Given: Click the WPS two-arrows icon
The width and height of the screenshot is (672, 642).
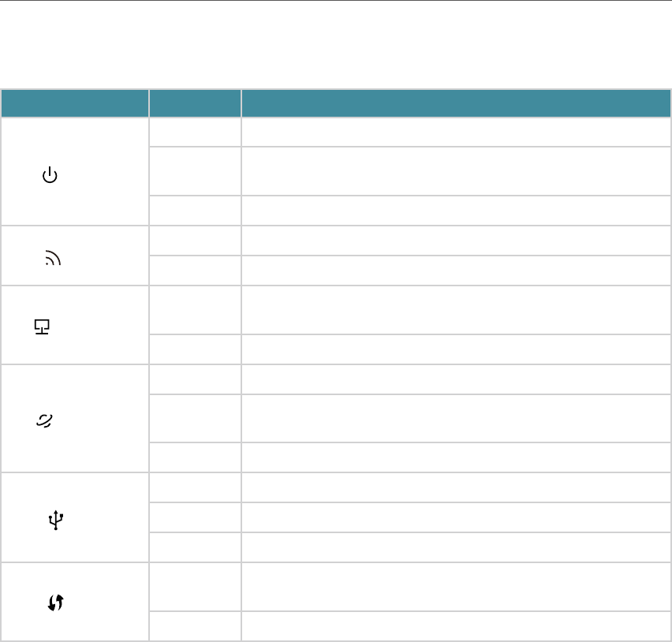Looking at the screenshot, I should pyautogui.click(x=56, y=602).
